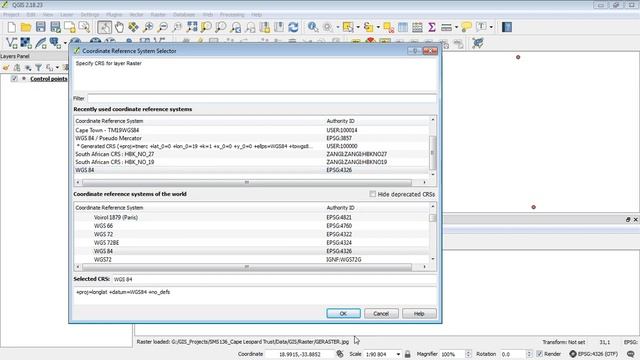Open the composer manager
Image resolution: width=640 pixels, height=360 pixels.
coord(84,27)
